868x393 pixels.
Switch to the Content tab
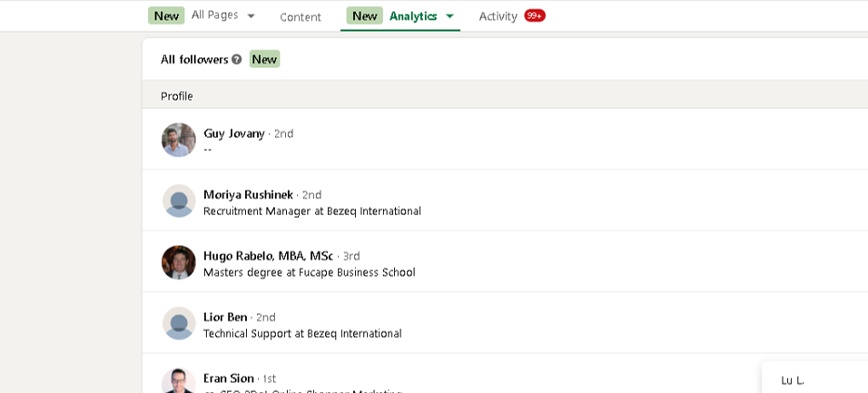pos(301,16)
